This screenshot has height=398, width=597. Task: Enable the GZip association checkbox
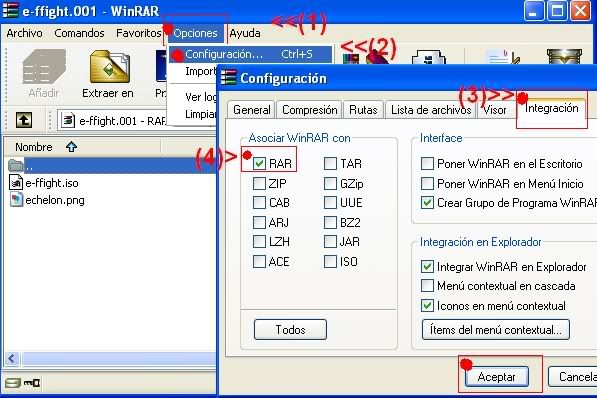(x=330, y=184)
